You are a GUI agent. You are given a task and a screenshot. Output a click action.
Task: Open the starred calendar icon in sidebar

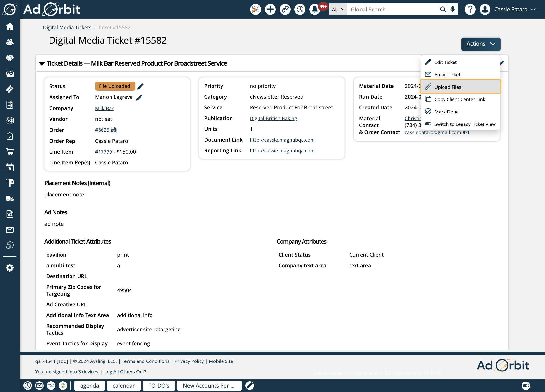tap(10, 167)
